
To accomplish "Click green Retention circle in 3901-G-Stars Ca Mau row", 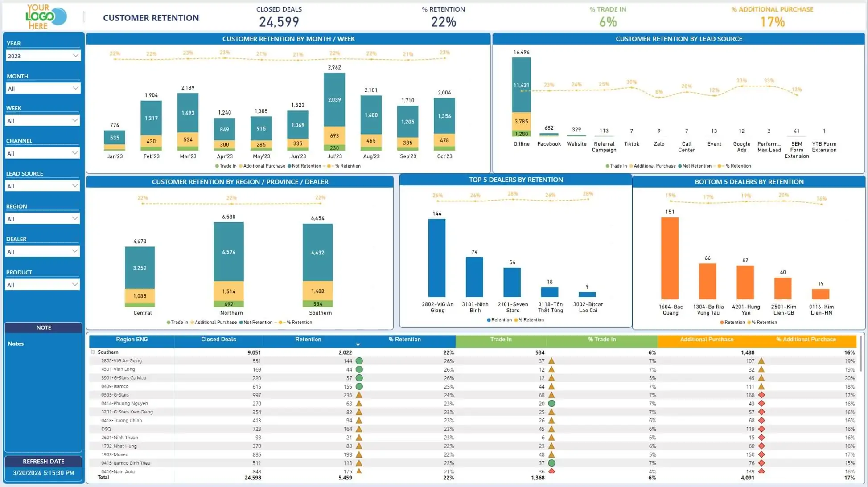I will pyautogui.click(x=359, y=378).
